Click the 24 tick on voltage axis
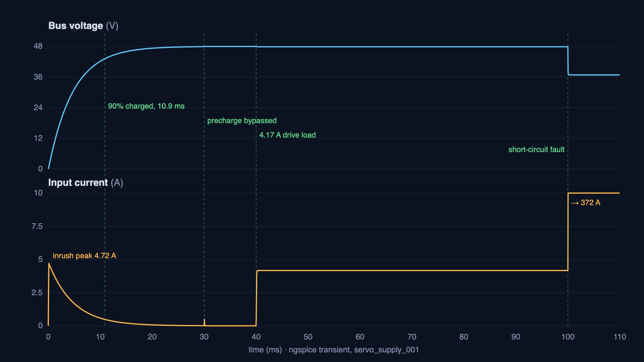The height and width of the screenshot is (362, 644). [38, 107]
